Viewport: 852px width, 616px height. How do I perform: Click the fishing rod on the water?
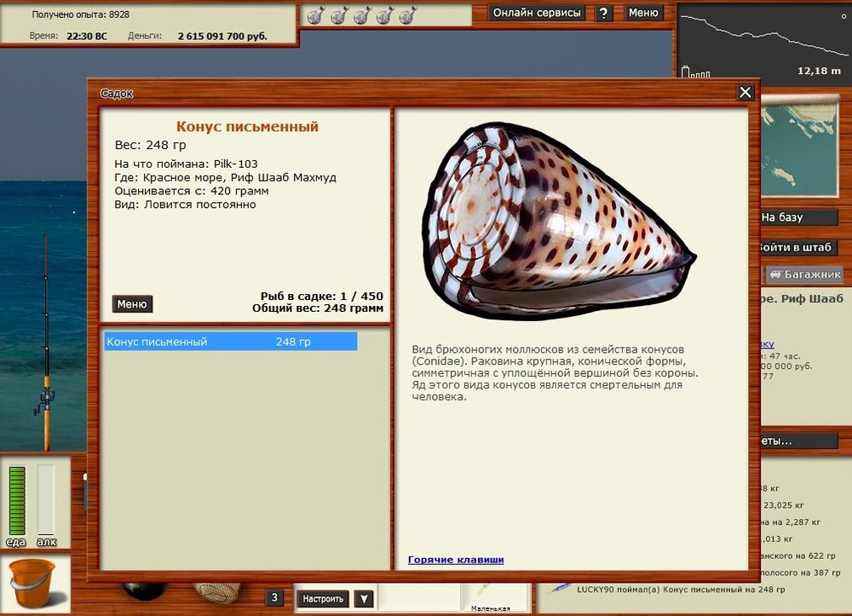click(x=46, y=358)
